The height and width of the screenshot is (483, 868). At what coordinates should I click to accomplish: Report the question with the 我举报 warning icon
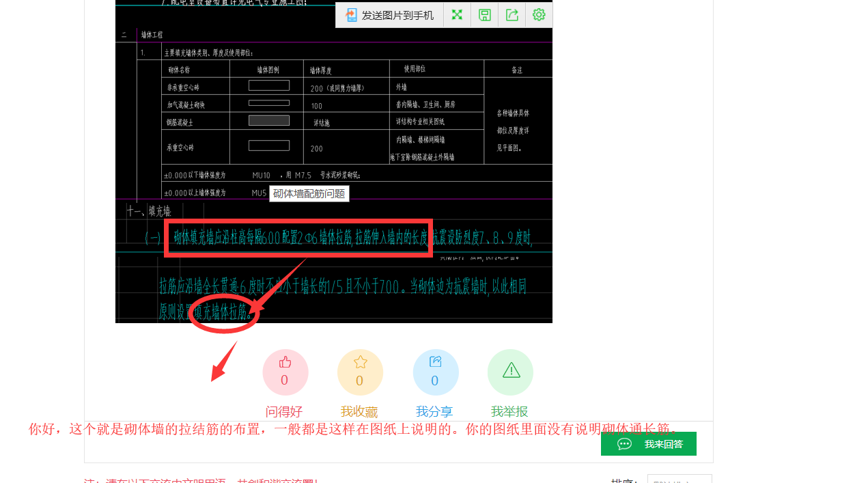(510, 372)
